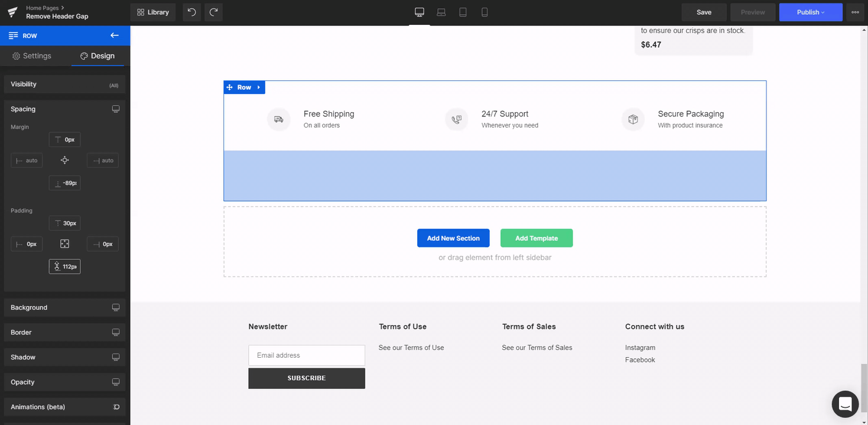Screen dimensions: 868x425
Task: Open the Instagram link
Action: click(x=640, y=348)
